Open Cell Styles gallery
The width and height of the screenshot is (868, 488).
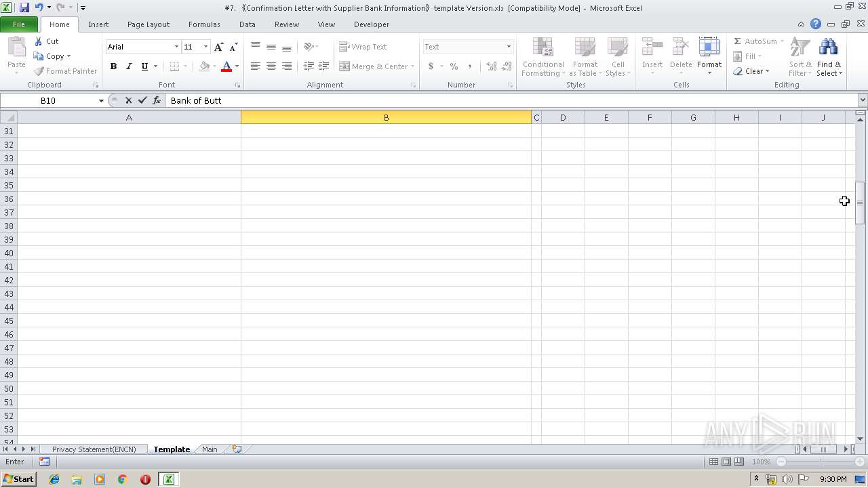click(x=617, y=57)
